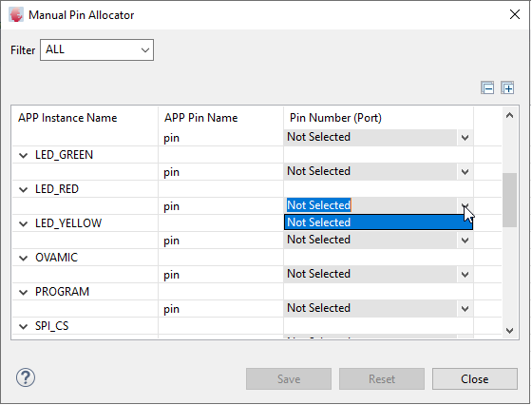Image resolution: width=532 pixels, height=405 pixels.
Task: Collapse the OVAMIC tree node
Action: click(24, 258)
